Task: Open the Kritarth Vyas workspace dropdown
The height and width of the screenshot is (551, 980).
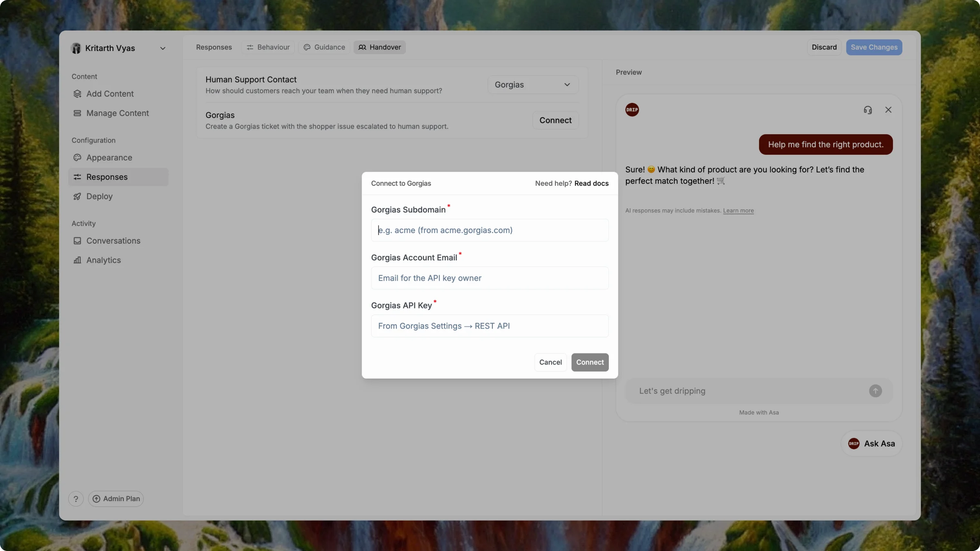Action: 118,48
